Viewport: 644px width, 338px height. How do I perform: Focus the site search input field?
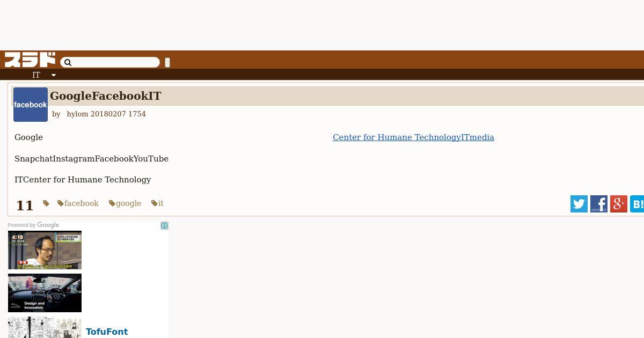[110, 63]
